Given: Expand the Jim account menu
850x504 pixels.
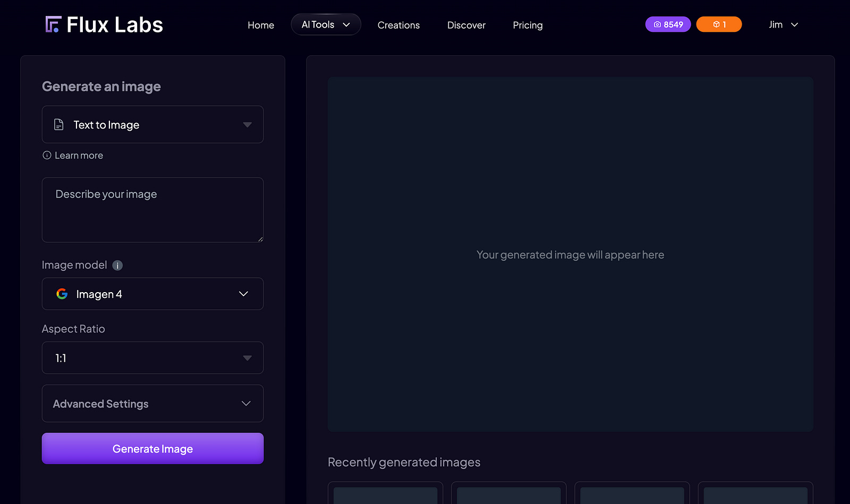Looking at the screenshot, I should pos(784,24).
